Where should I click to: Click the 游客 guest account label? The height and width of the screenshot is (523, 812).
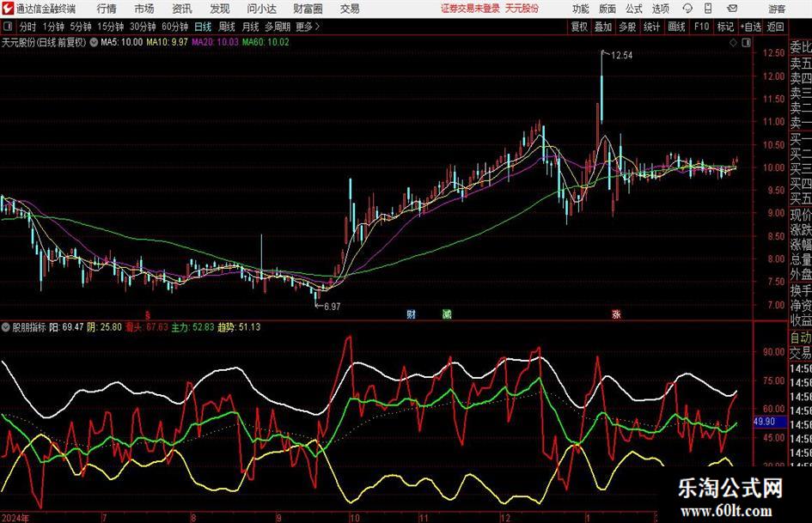click(x=776, y=9)
